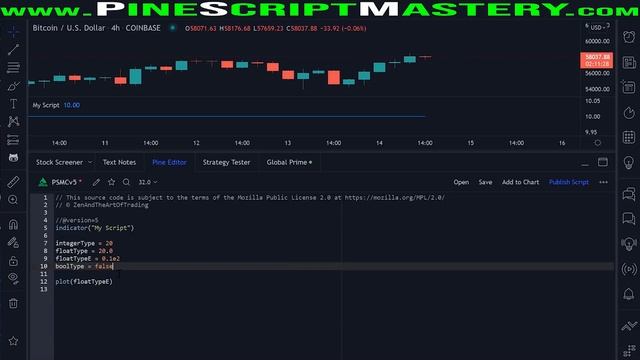Open the ideas lightbulb panel
The image size is (640, 360).
pyautogui.click(x=629, y=162)
